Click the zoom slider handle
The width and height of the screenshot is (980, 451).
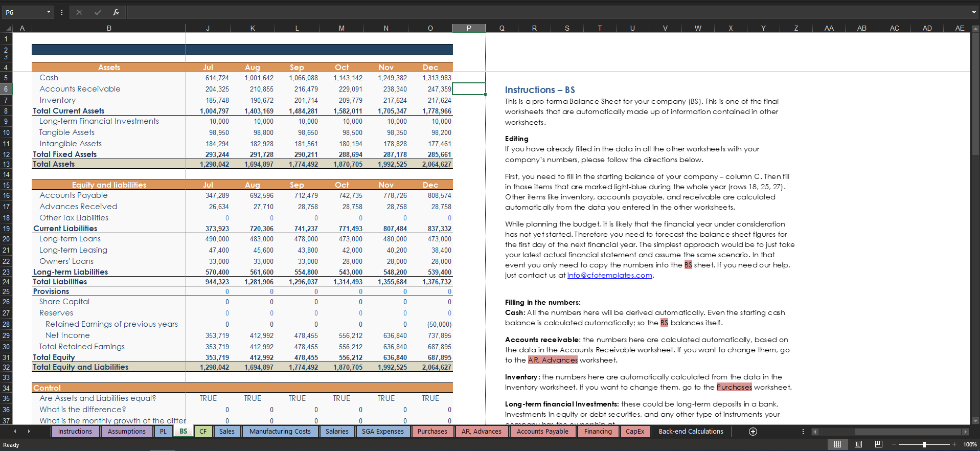tap(924, 444)
